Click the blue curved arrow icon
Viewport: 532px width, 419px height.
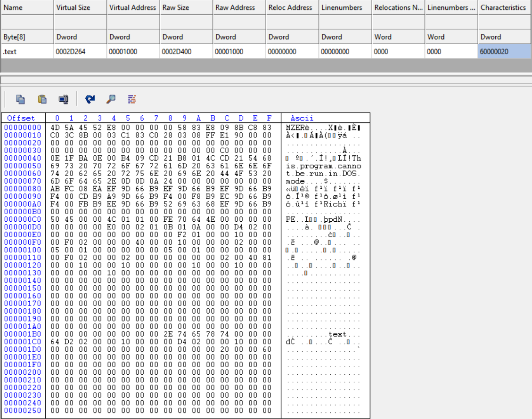[90, 99]
